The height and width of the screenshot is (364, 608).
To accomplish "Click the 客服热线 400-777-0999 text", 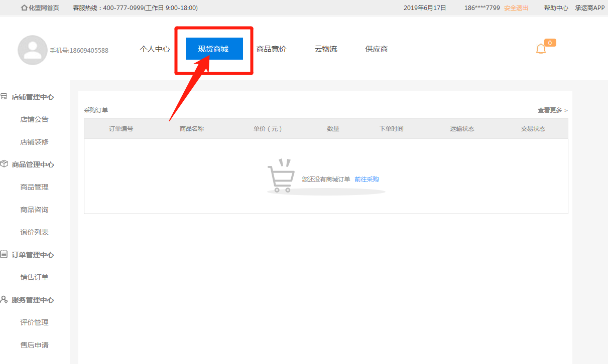I will 135,8.
